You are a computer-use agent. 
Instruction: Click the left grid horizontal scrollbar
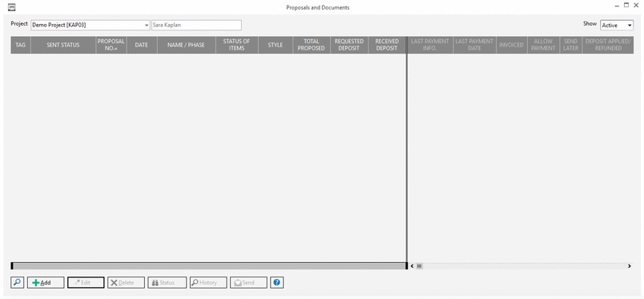tap(208, 266)
